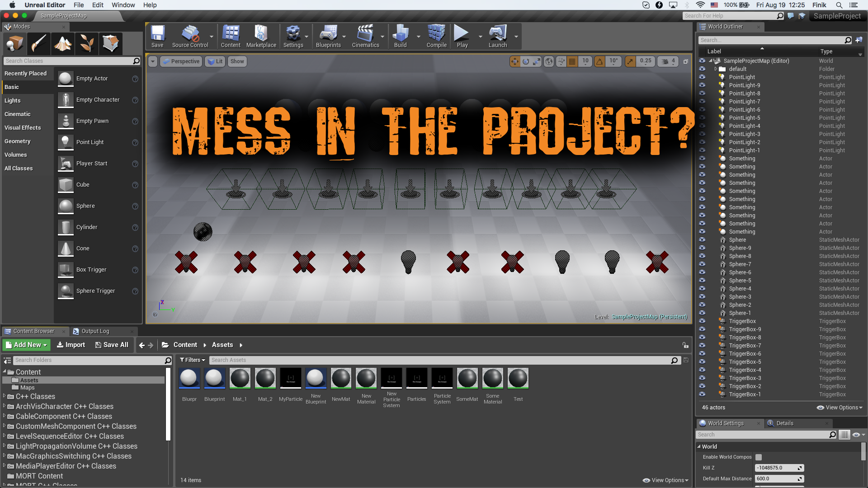This screenshot has height=488, width=868.
Task: Open viewport options dropdown arrow
Action: [x=153, y=61]
